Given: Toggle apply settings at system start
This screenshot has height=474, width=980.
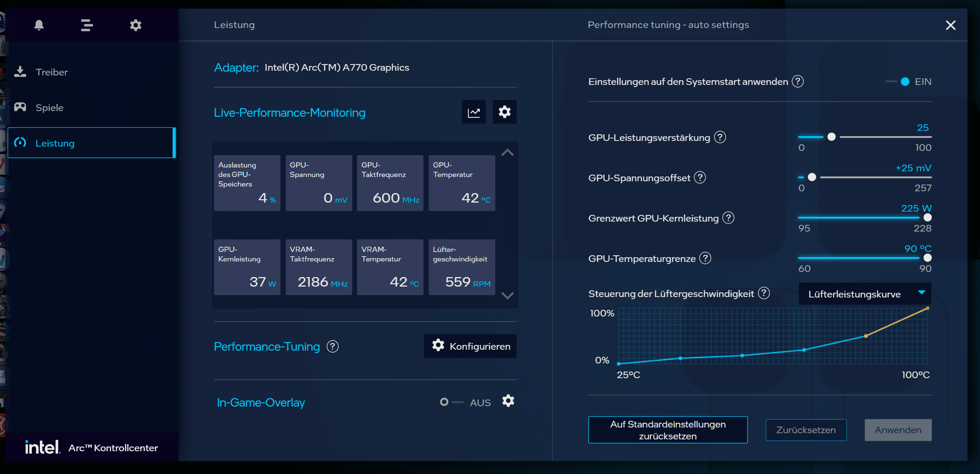Looking at the screenshot, I should pos(897,82).
